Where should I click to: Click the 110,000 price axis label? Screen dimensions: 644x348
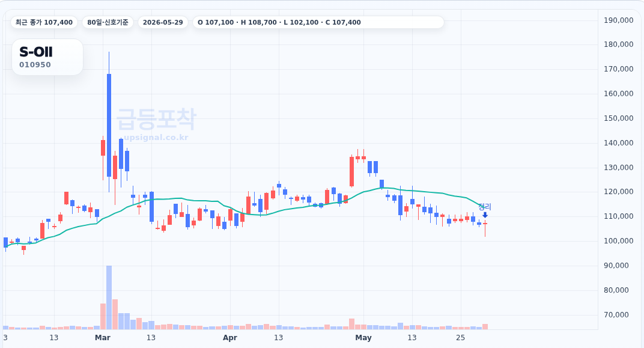point(618,216)
